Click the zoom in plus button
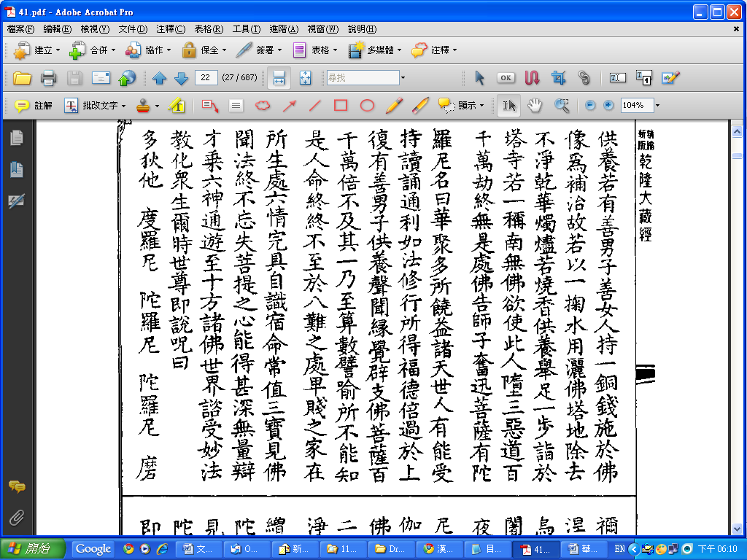 [x=608, y=106]
